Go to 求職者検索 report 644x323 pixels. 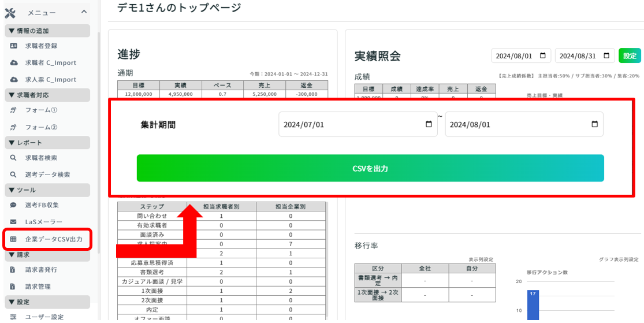tap(40, 158)
